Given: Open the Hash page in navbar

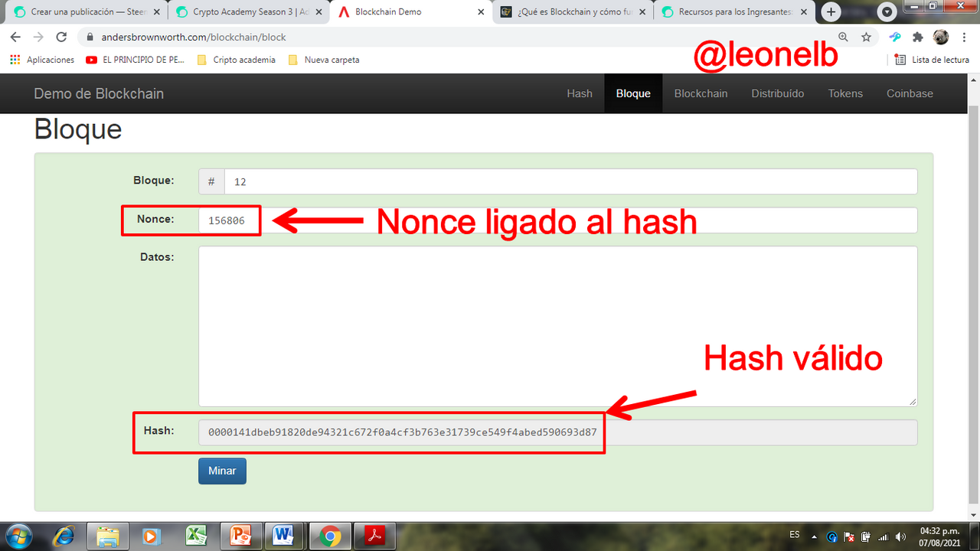Looking at the screenshot, I should 580,93.
